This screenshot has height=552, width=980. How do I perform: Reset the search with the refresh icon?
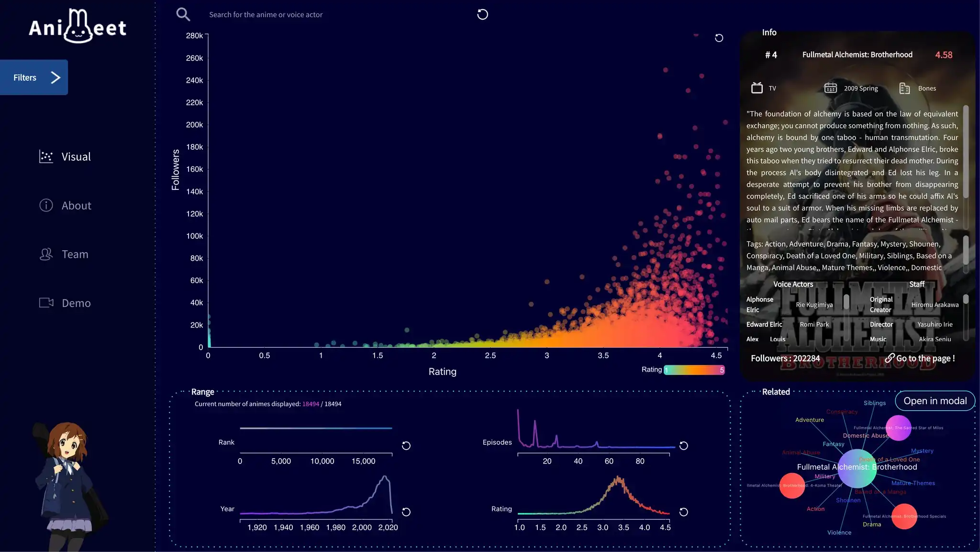482,14
